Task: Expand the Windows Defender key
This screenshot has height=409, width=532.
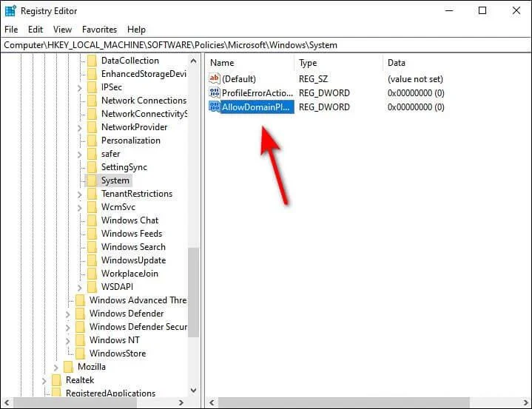Action: 67,314
